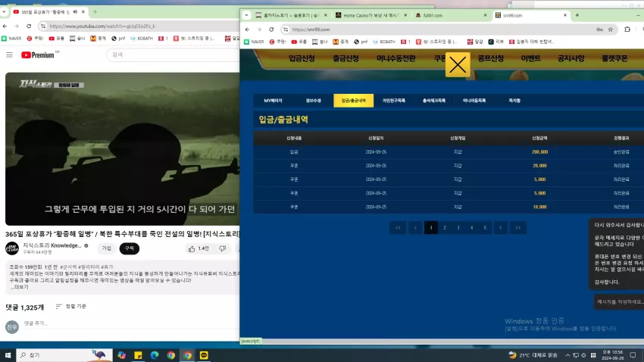
Task: Open YouTube hamburger guide menu
Action: pos(9,55)
